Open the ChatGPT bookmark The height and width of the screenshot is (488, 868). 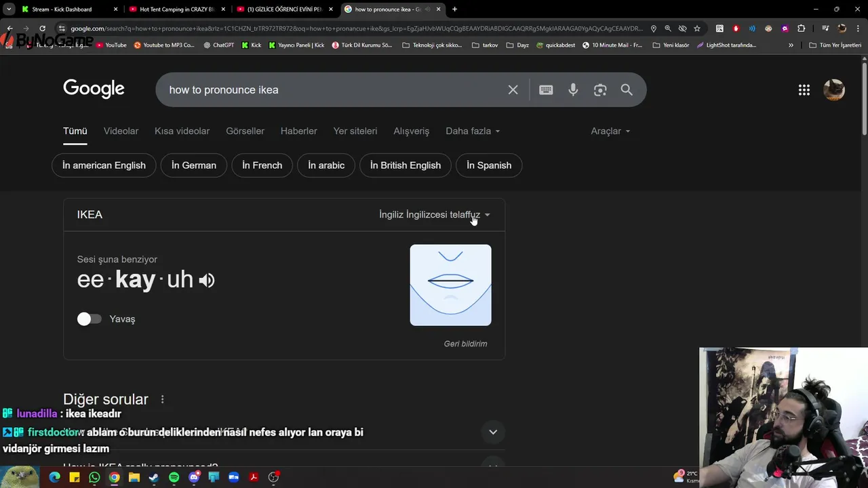click(218, 45)
